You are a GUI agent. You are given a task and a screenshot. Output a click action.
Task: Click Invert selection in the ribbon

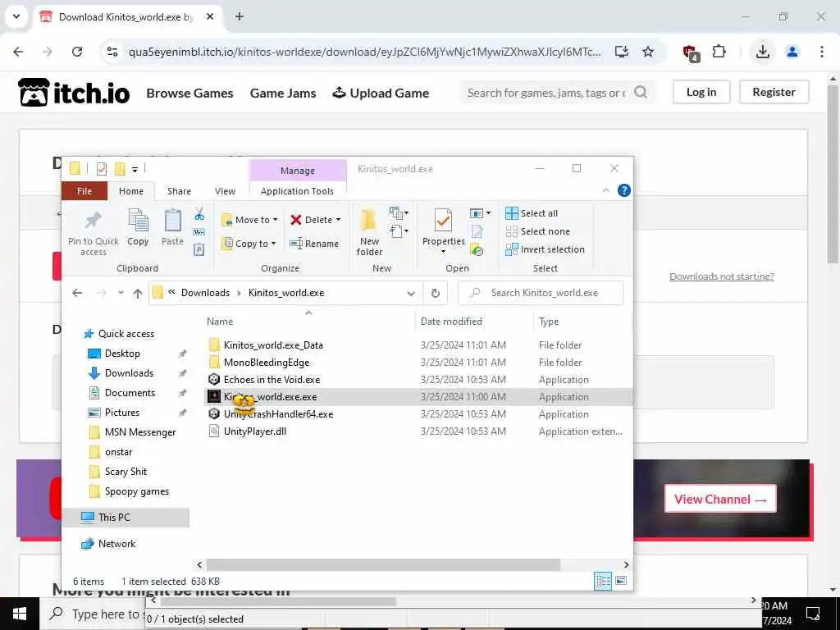(545, 249)
